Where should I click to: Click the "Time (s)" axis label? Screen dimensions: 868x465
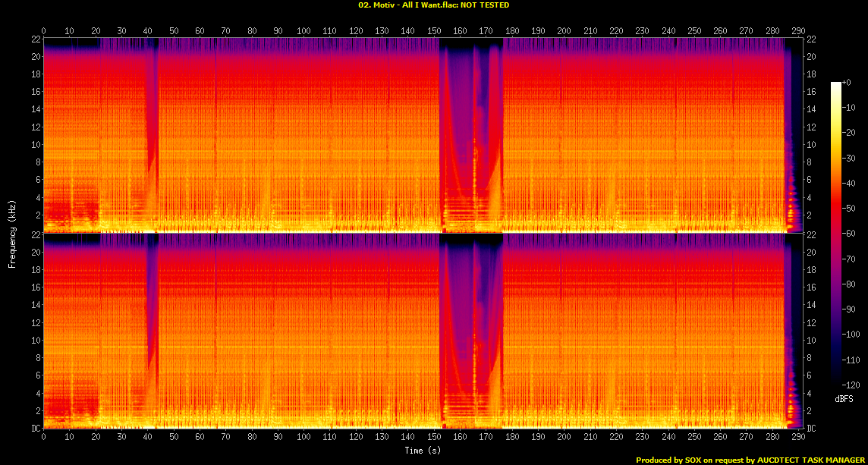tap(423, 451)
